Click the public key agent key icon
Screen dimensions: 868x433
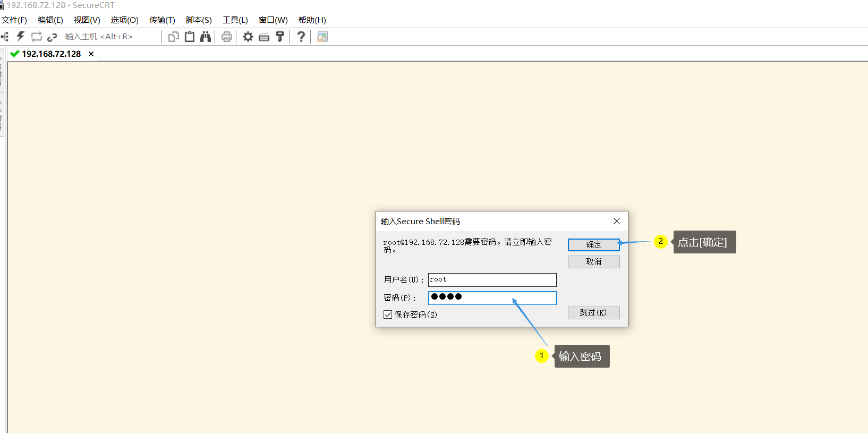tap(280, 37)
